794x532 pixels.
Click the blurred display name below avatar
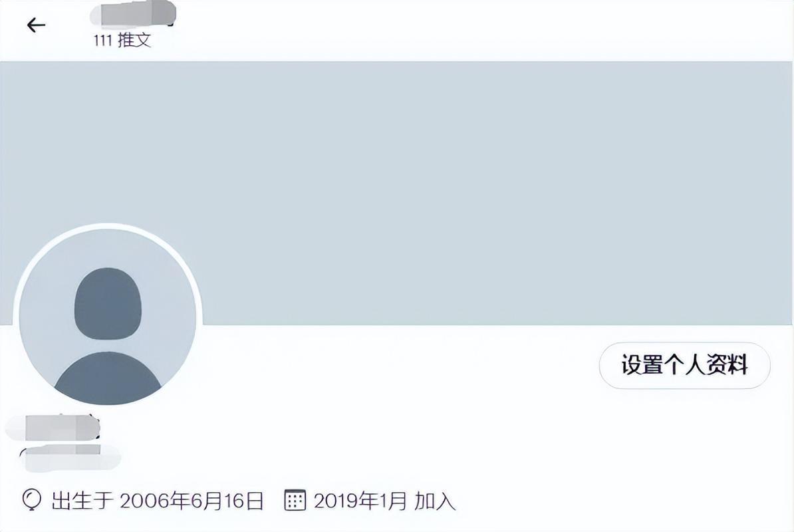click(53, 428)
